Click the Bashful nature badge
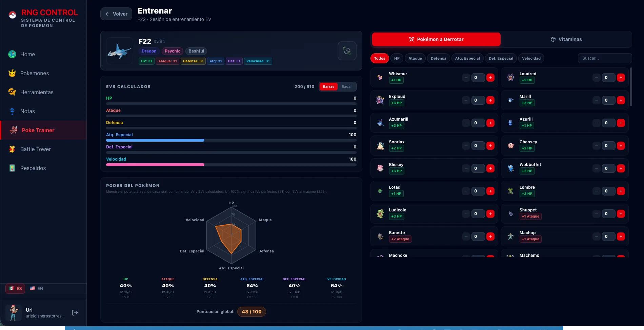Viewport: 644px width, 330px height. click(196, 51)
